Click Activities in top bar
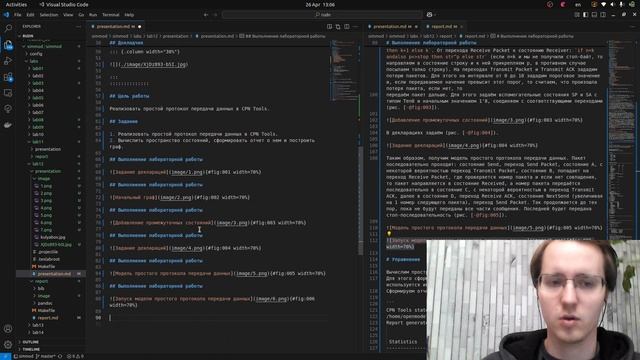 click(x=16, y=4)
